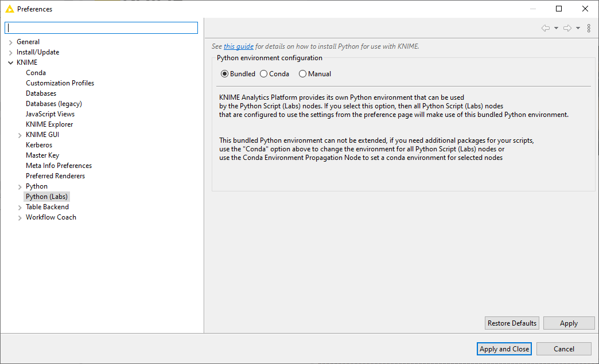Select Databases (legacy) preference page
Image resolution: width=599 pixels, height=364 pixels.
pyautogui.click(x=54, y=103)
